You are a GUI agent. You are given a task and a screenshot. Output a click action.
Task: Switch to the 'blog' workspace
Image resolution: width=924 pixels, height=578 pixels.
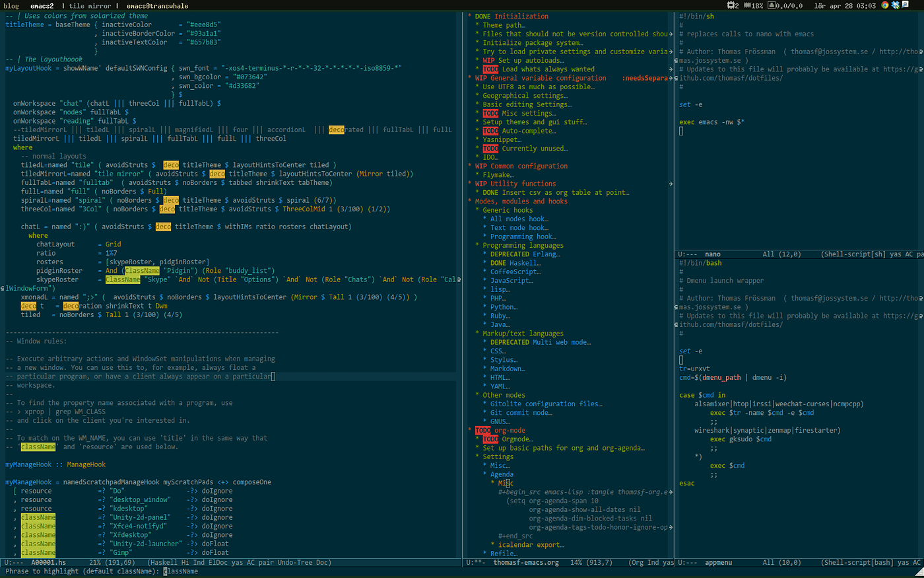click(x=11, y=5)
